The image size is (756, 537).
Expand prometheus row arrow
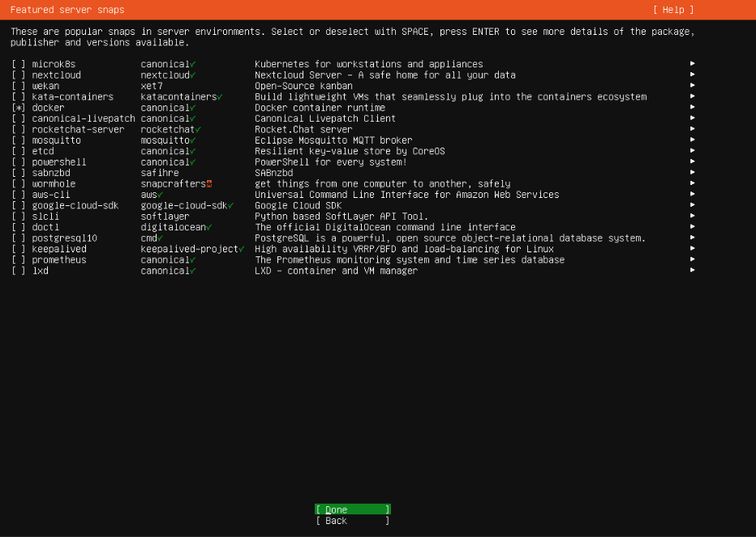(x=693, y=260)
